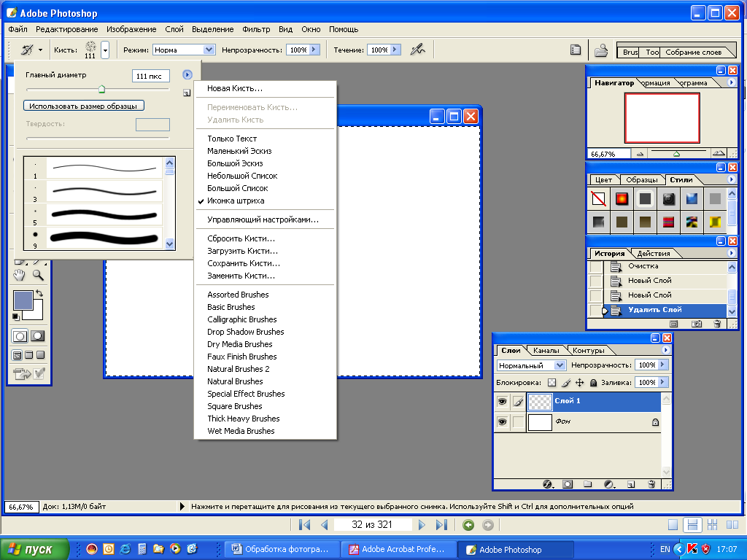Swap foreground and background colors arrow
The width and height of the screenshot is (747, 560).
(x=39, y=293)
